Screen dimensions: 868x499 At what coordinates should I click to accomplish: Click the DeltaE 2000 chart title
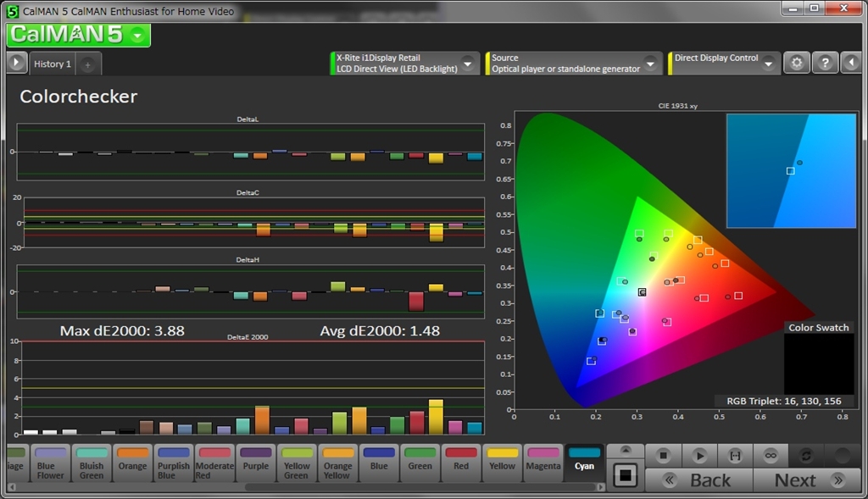248,337
